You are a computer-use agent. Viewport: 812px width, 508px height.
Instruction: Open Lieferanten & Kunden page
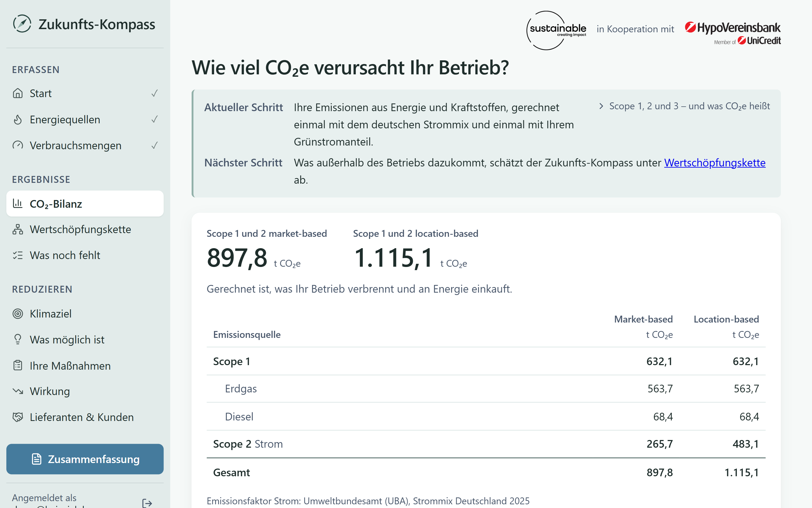(85, 417)
